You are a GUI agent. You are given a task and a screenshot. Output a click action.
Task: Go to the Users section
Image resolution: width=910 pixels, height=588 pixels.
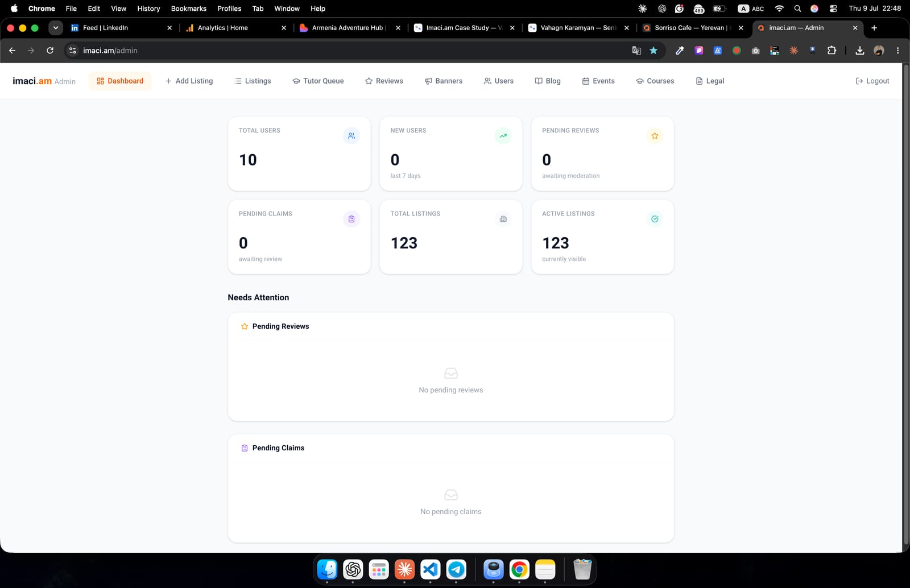click(499, 81)
